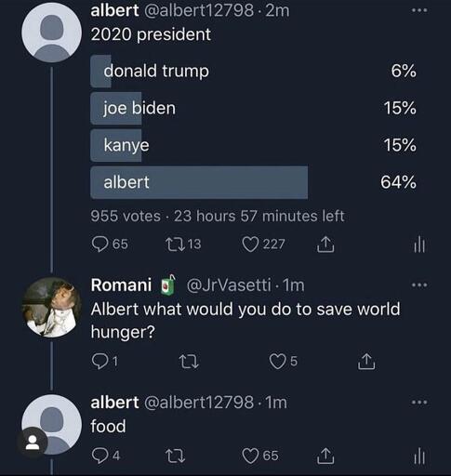
Task: Open replies on albert's poll tweet
Action: point(110,245)
